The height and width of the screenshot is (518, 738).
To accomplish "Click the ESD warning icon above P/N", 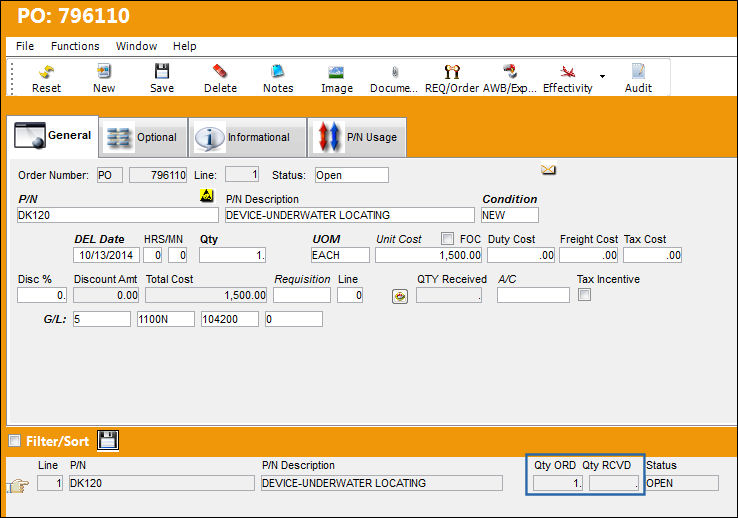I will (207, 195).
